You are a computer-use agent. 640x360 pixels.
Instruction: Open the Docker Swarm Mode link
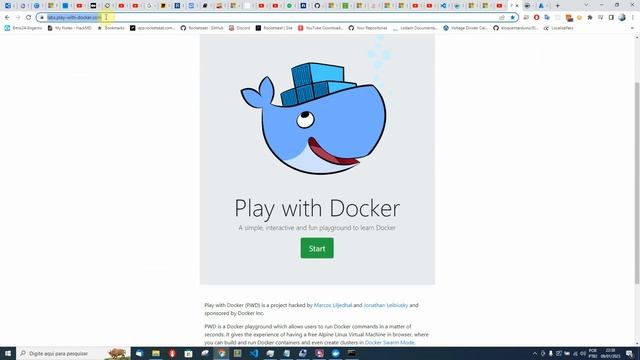pos(390,342)
